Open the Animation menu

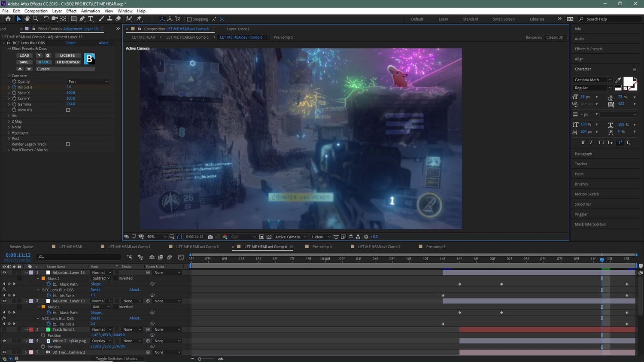(90, 11)
